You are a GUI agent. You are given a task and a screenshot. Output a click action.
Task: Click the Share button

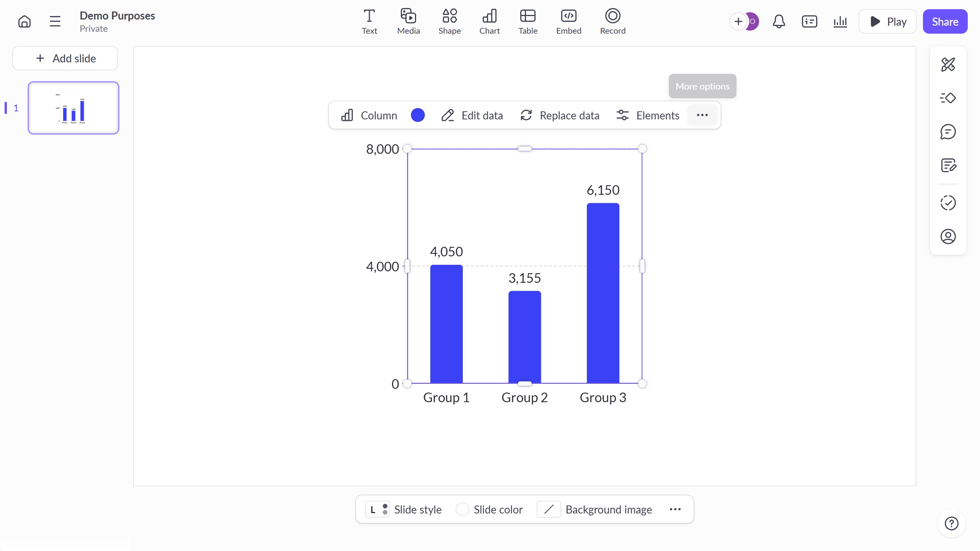click(x=945, y=21)
